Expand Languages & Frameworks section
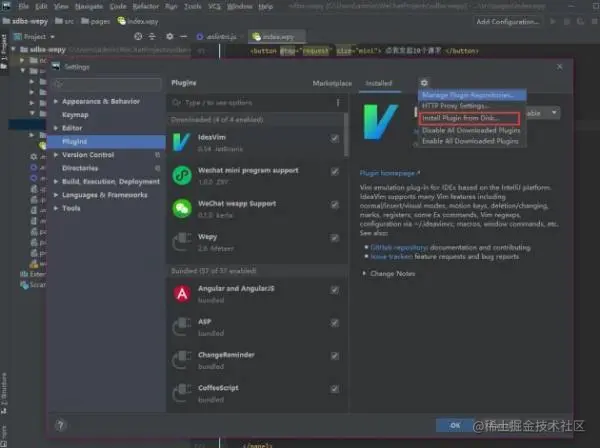600x448 pixels. 56,195
